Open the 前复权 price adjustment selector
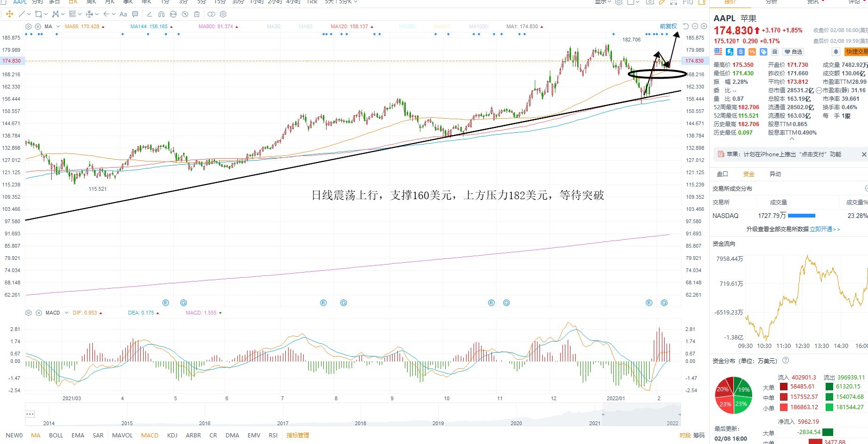The width and height of the screenshot is (868, 444). tap(668, 26)
